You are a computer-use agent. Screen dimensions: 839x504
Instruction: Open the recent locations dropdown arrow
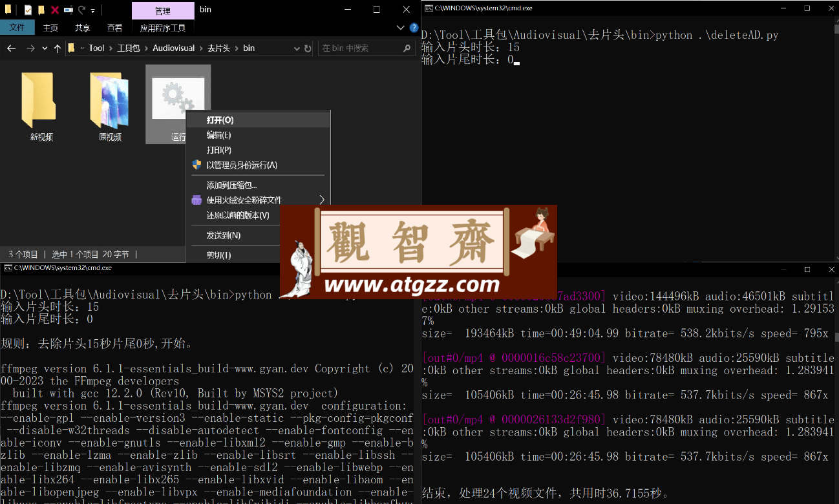point(45,48)
